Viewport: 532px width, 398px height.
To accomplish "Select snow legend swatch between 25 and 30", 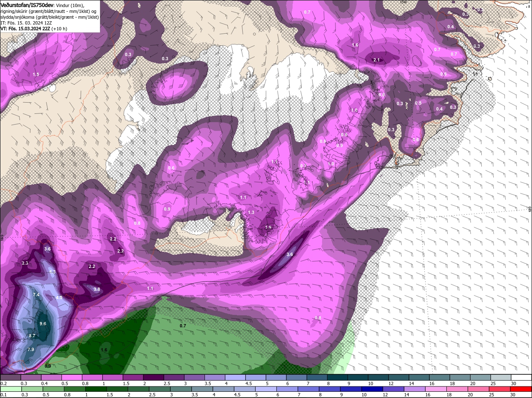I will (x=500, y=377).
